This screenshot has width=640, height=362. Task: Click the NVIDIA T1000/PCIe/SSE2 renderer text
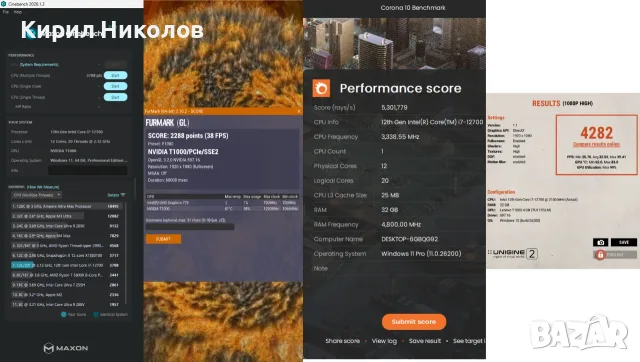(183, 152)
